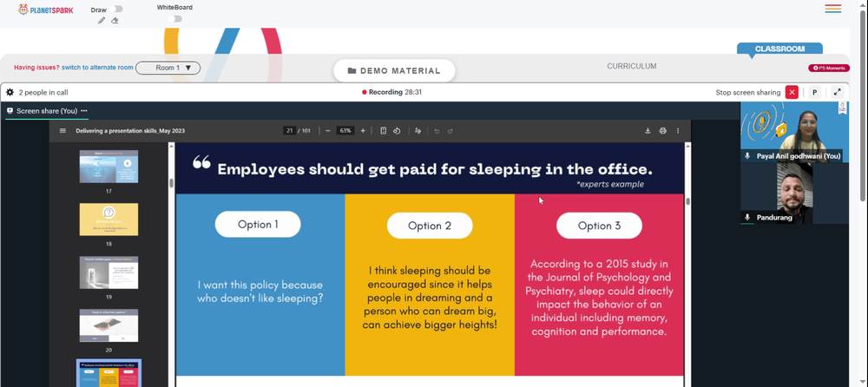Click the PS Moments button
Image resolution: width=868 pixels, height=387 pixels.
pyautogui.click(x=829, y=68)
